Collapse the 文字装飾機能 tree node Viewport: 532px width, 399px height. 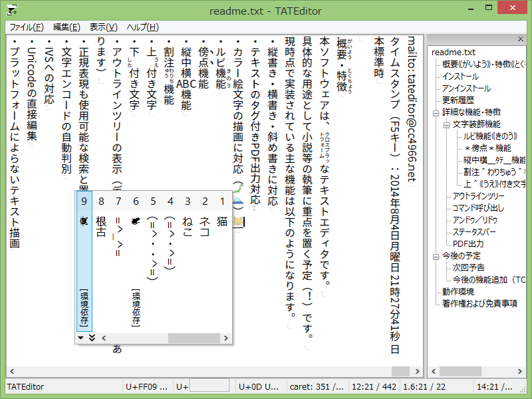tap(446, 125)
